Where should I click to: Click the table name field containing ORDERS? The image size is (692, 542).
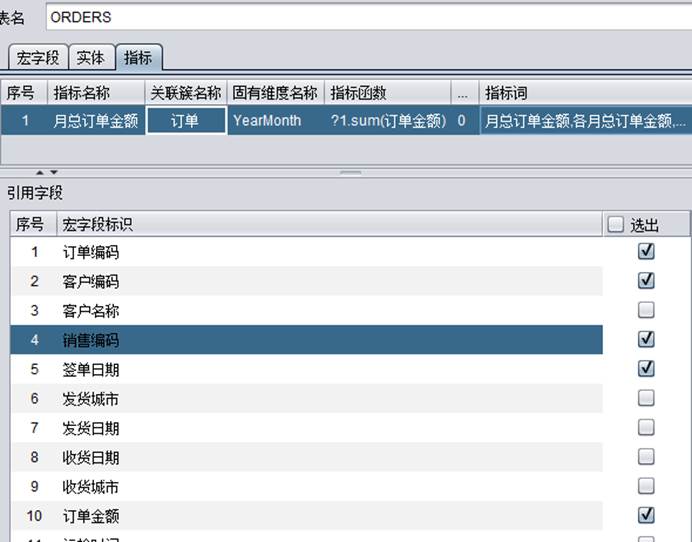(x=360, y=17)
